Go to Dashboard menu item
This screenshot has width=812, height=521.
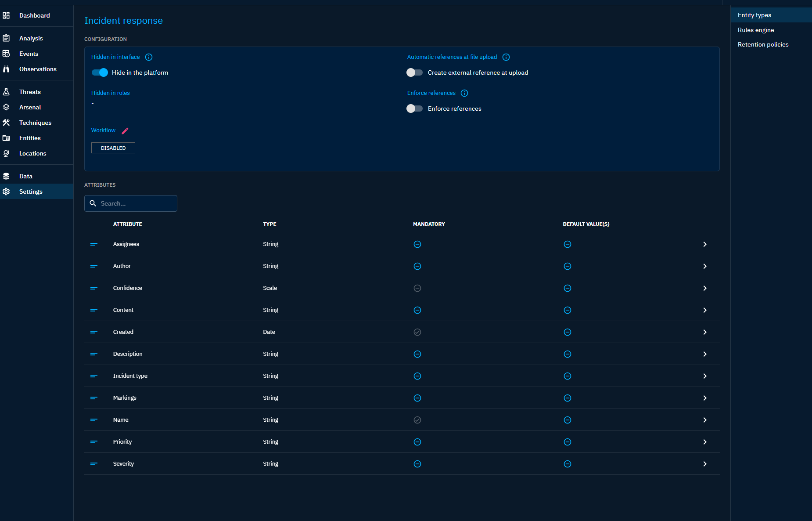[x=37, y=15]
